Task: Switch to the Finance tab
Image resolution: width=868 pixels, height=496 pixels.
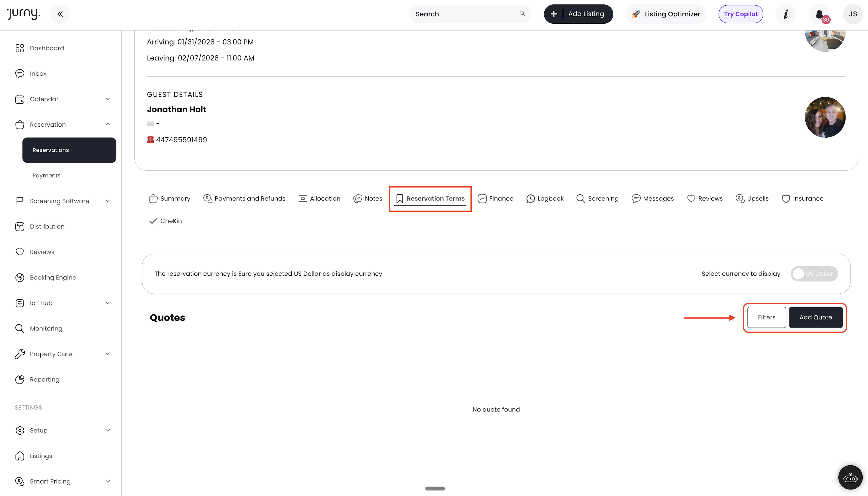Action: (495, 198)
